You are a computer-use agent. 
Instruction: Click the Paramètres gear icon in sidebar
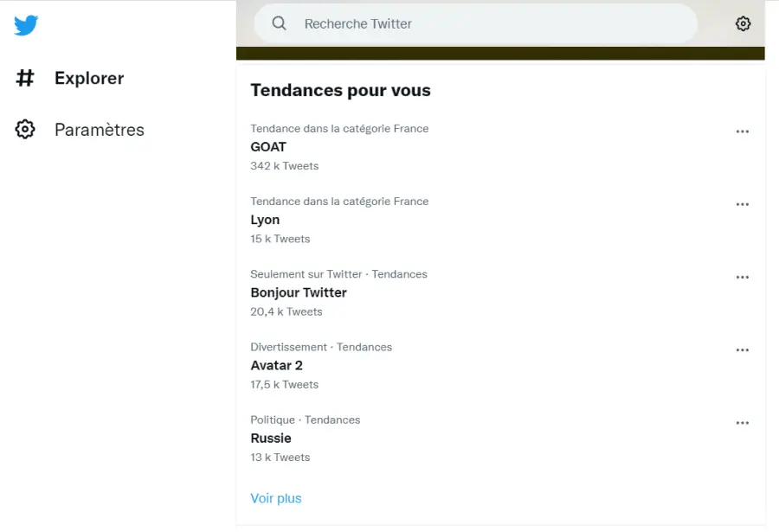[25, 129]
